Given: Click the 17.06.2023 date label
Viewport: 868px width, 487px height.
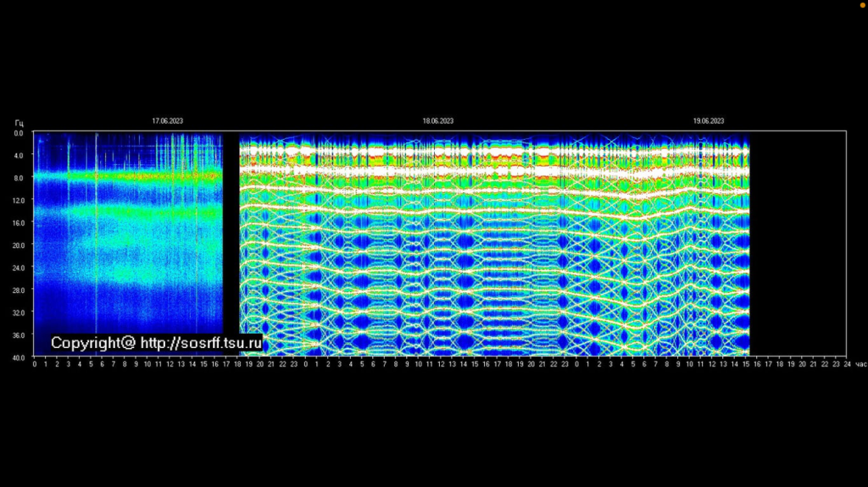Looking at the screenshot, I should point(167,121).
